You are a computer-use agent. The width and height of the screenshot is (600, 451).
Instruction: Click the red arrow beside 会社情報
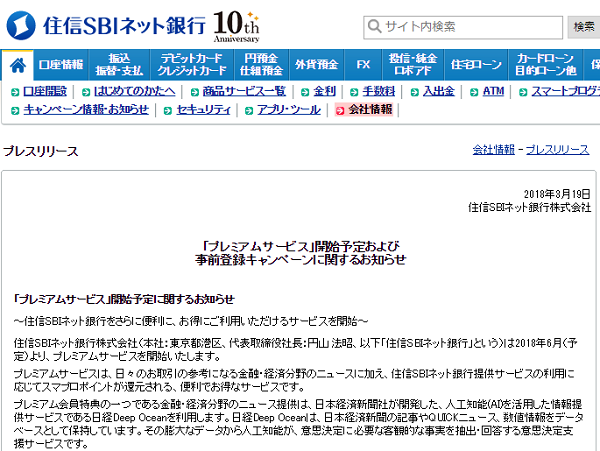click(x=340, y=111)
